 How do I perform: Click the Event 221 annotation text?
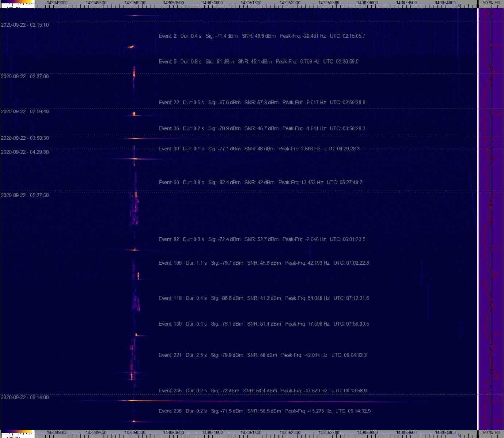point(263,355)
